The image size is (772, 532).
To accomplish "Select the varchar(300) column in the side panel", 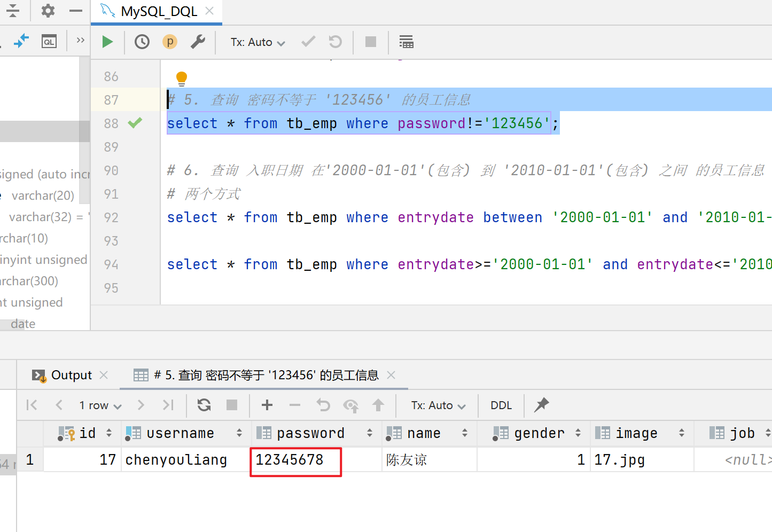I will tap(29, 281).
